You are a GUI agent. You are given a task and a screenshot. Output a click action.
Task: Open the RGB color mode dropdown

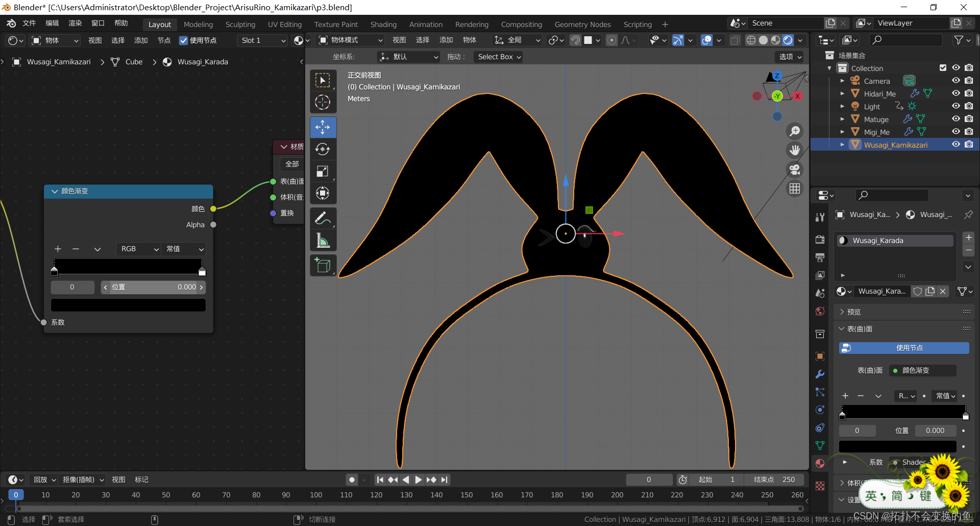139,249
